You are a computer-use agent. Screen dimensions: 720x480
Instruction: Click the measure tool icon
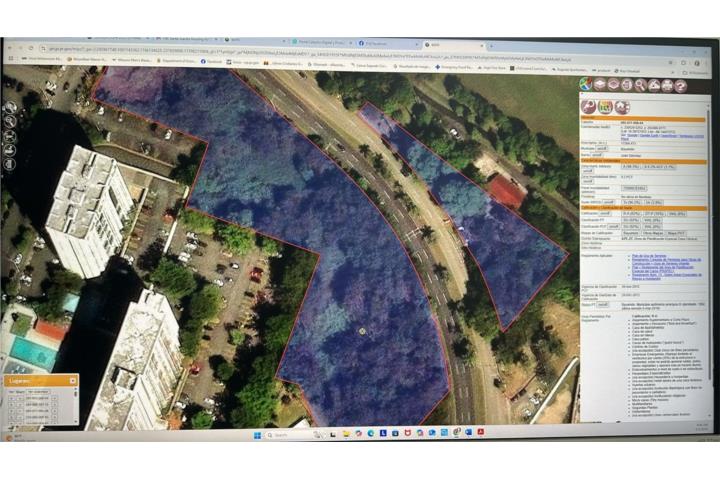pos(653,85)
